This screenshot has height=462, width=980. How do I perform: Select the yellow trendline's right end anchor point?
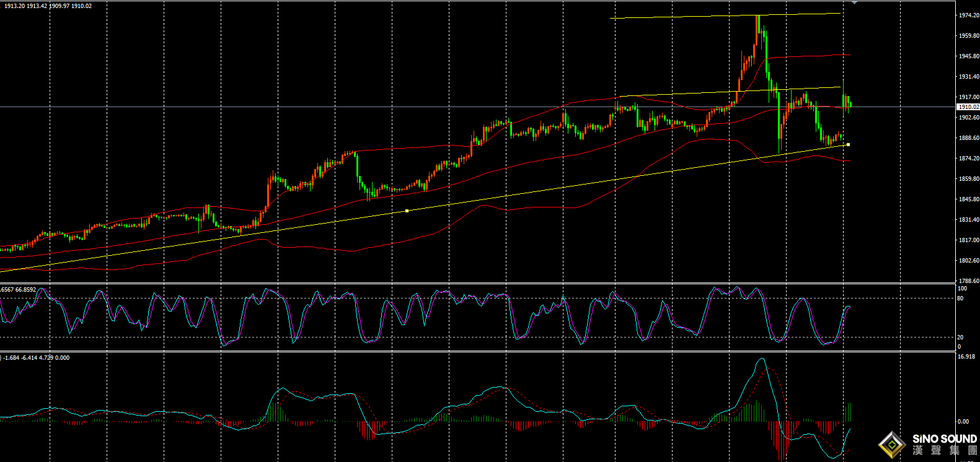tap(848, 144)
